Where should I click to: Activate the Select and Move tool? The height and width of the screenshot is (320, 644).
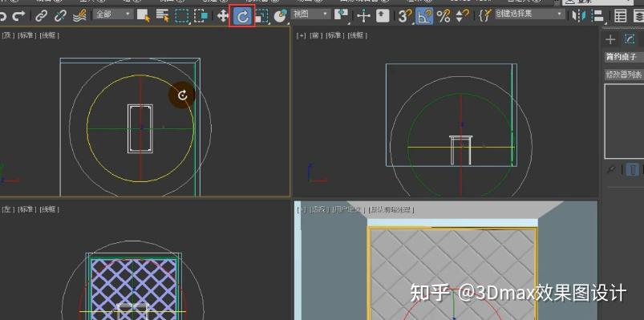(x=223, y=16)
